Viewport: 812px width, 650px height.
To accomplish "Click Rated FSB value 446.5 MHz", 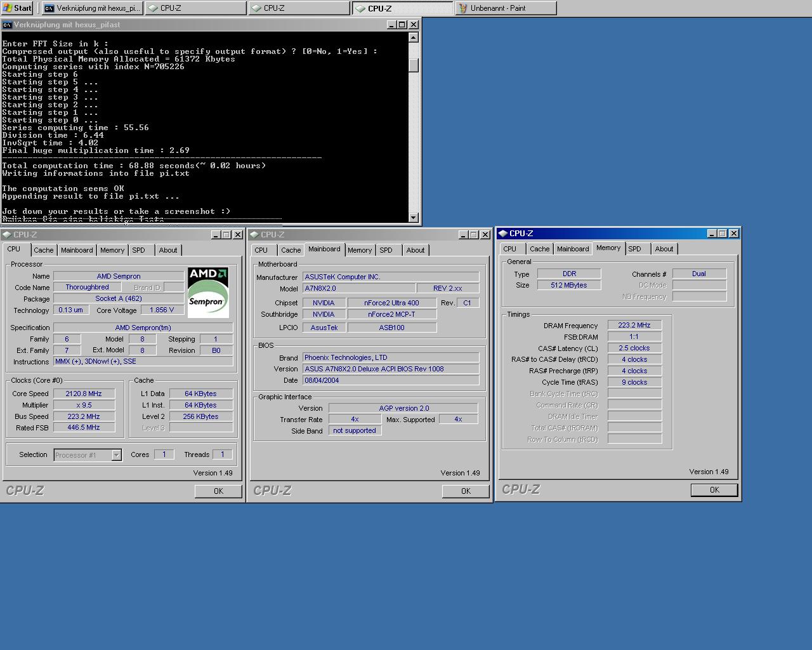I will click(x=84, y=428).
